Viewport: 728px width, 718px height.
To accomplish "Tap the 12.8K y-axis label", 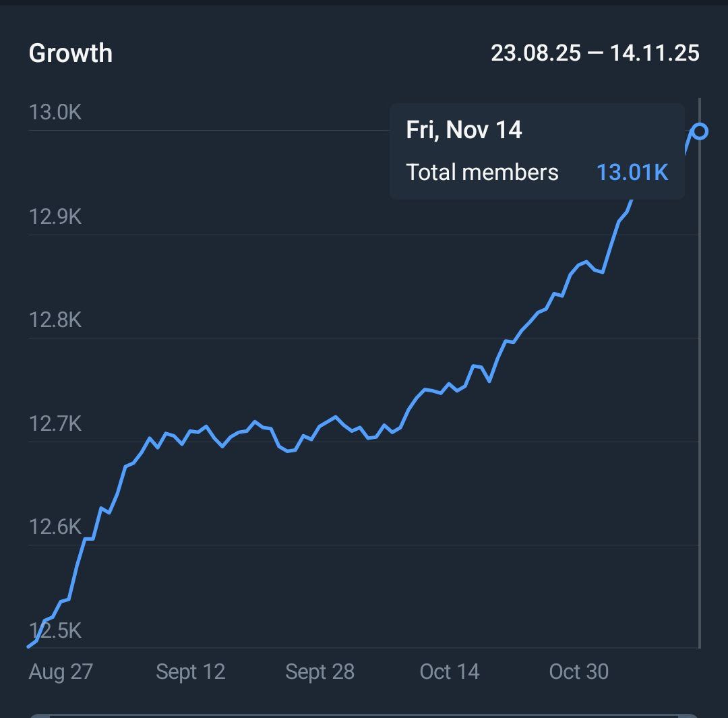I will click(55, 320).
